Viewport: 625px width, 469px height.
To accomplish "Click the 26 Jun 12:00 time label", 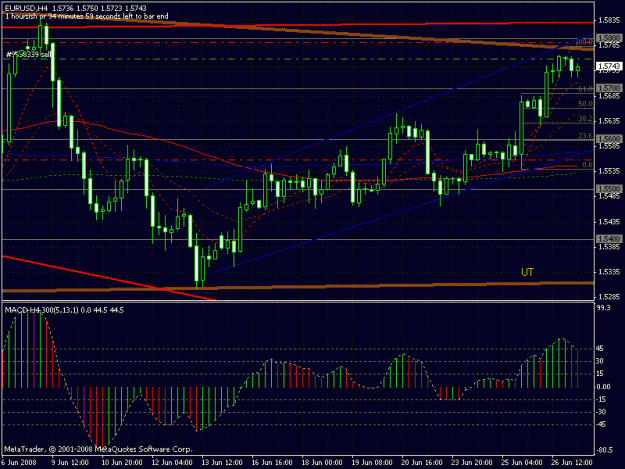I will coord(572,463).
